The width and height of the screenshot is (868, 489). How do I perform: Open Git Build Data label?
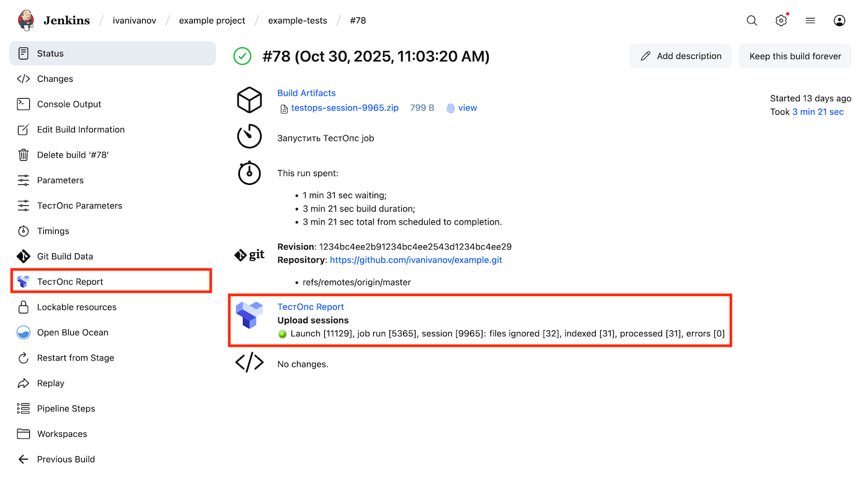(x=65, y=256)
